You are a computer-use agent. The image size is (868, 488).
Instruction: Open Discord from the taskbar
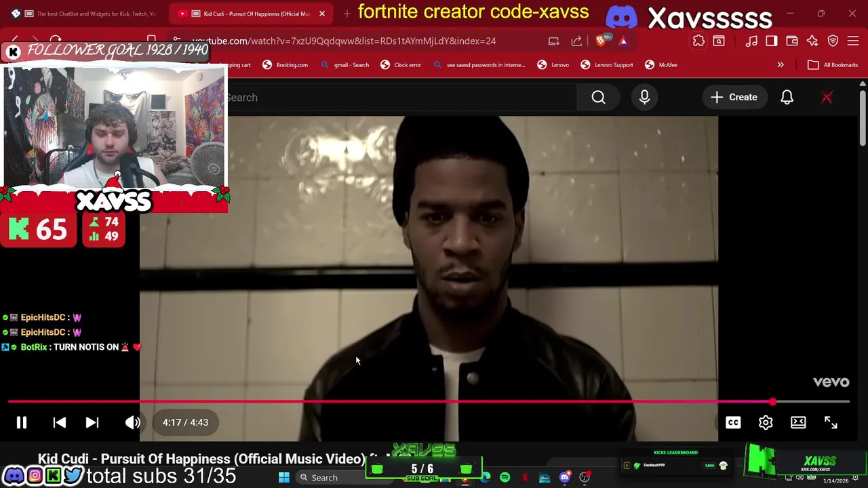pos(564,478)
